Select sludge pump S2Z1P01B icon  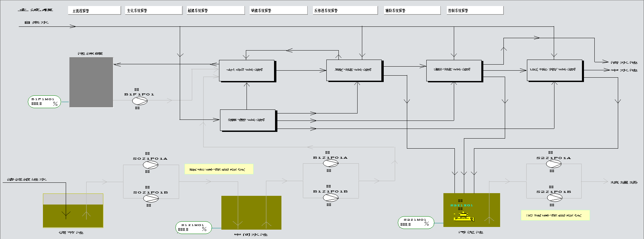coord(554,197)
